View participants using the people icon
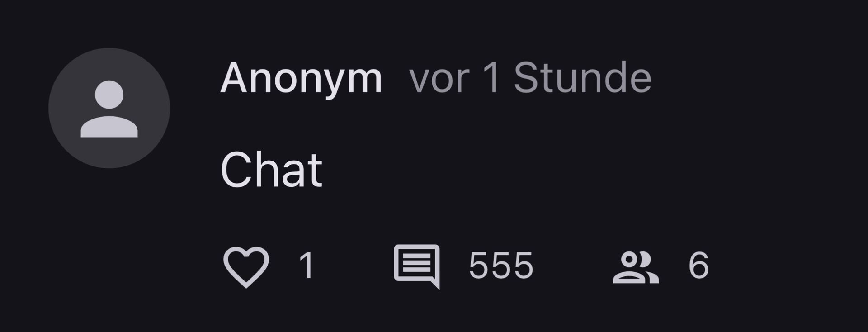Image resolution: width=868 pixels, height=332 pixels. tap(636, 267)
